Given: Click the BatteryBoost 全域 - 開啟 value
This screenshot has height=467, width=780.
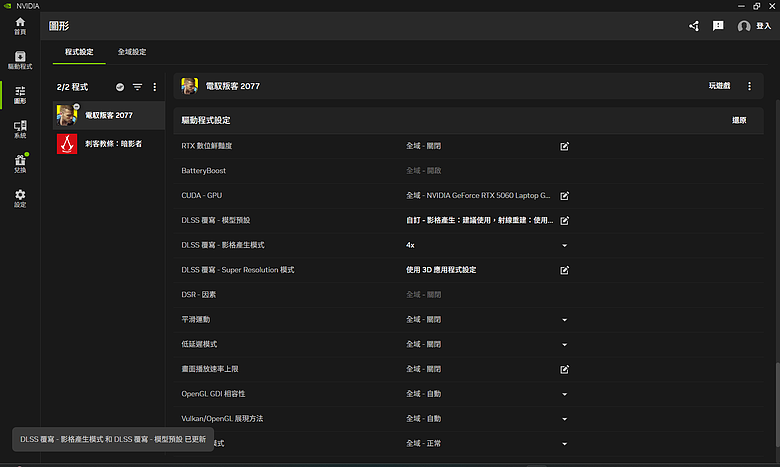Looking at the screenshot, I should (x=423, y=171).
